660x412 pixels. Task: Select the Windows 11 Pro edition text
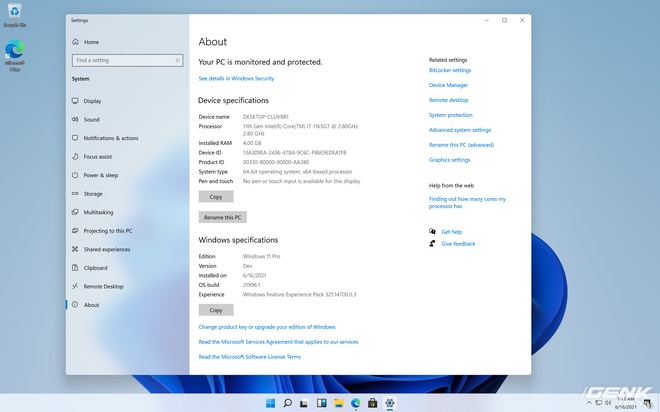(x=261, y=256)
